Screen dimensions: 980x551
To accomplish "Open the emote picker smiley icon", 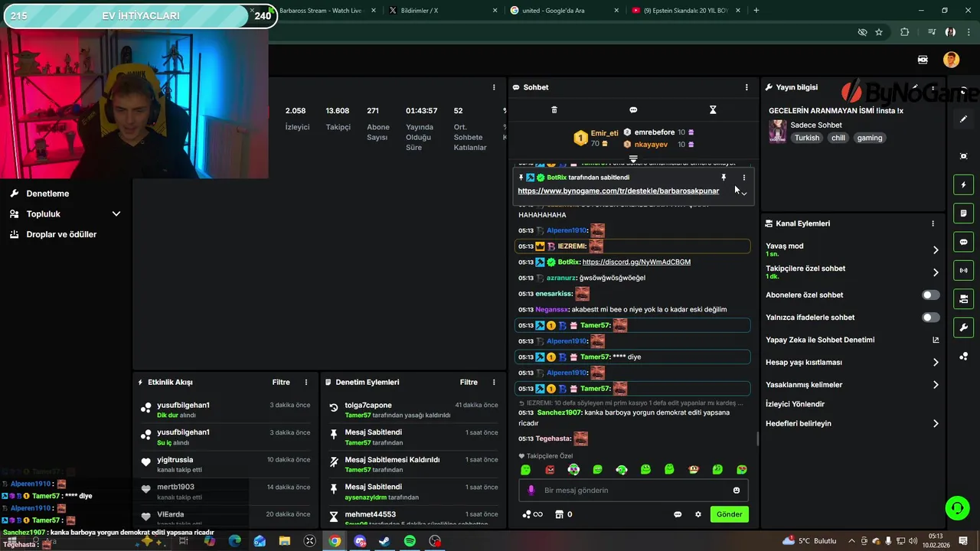I will coord(737,491).
